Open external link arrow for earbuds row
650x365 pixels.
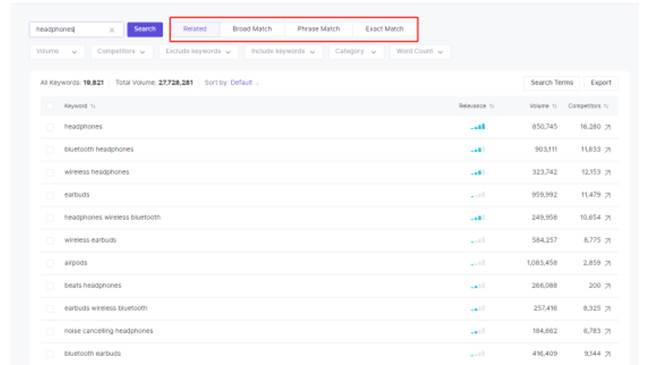point(608,195)
